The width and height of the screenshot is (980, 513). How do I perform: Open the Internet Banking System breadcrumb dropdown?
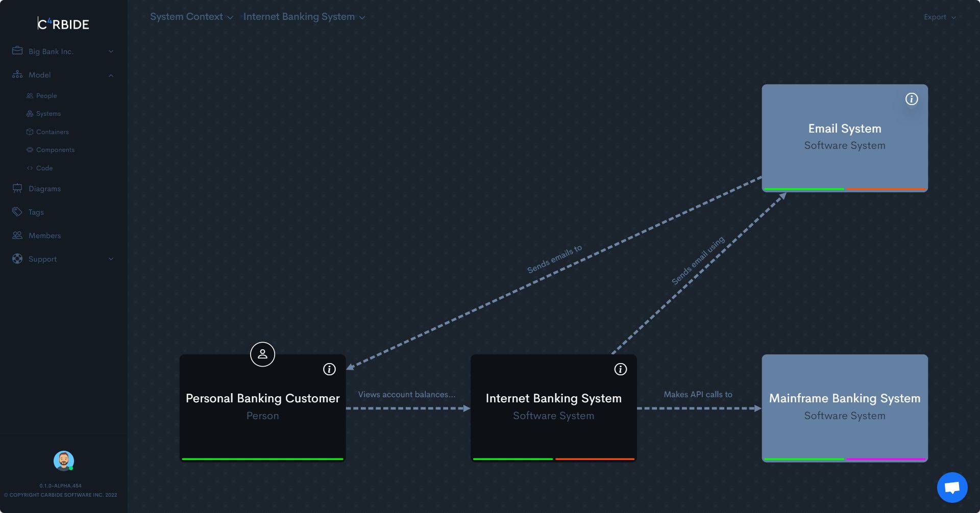tap(304, 16)
